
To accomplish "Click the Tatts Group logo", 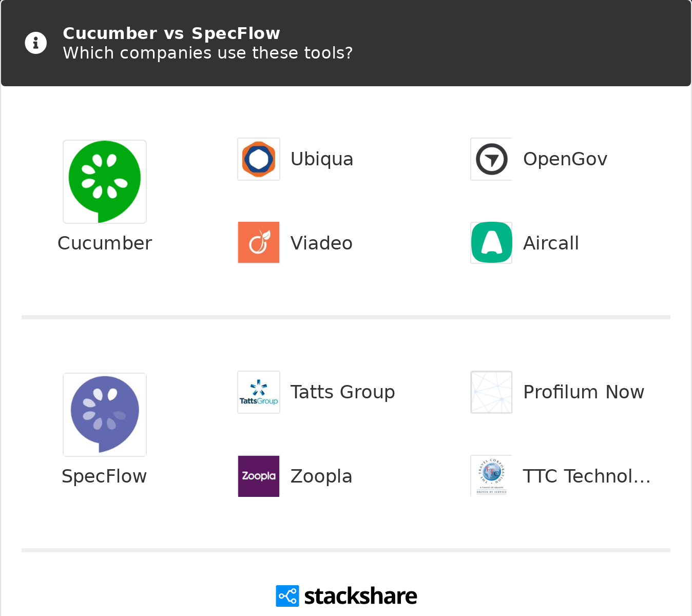I will point(259,392).
